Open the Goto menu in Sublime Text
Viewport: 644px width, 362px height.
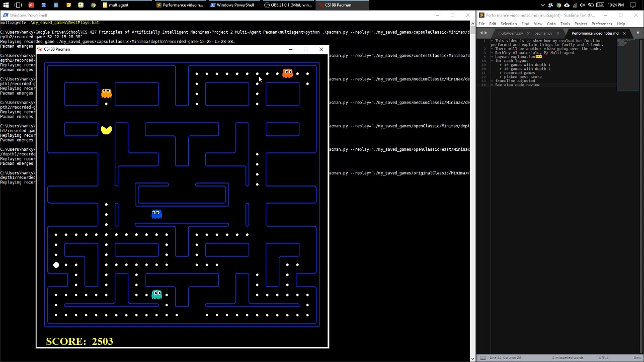point(551,24)
